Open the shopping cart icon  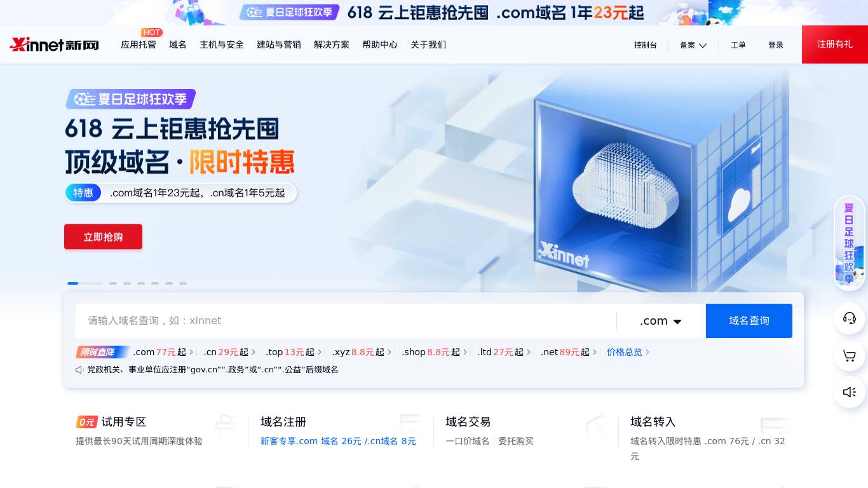850,355
